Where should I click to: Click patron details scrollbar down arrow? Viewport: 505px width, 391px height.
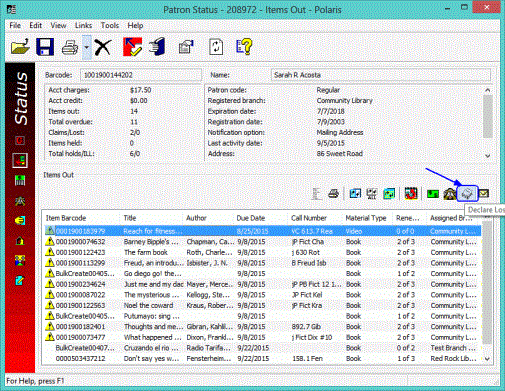click(x=488, y=156)
